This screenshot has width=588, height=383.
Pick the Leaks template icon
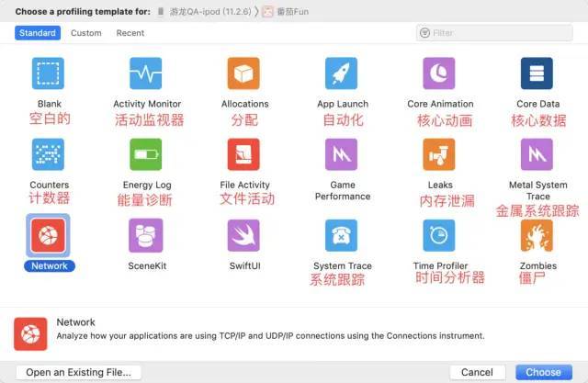point(439,154)
